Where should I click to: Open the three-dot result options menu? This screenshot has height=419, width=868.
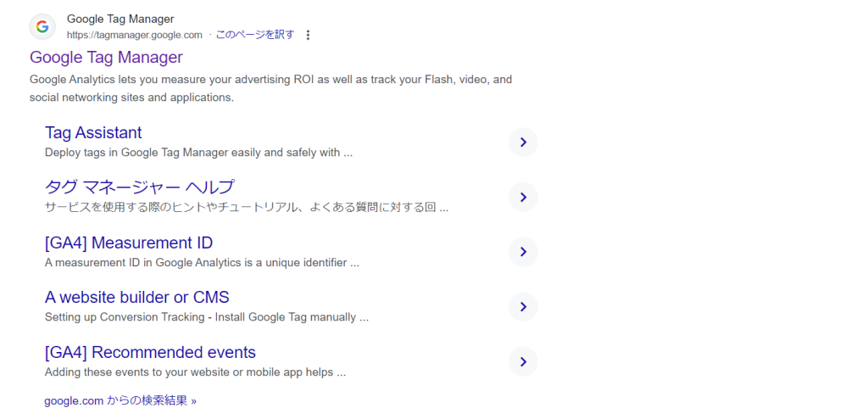[309, 35]
